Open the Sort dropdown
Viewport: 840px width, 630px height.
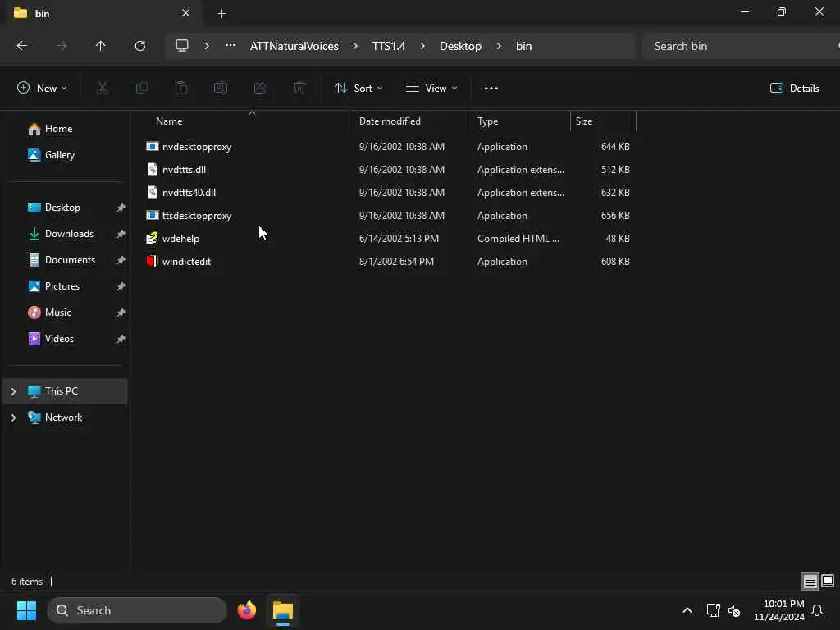[358, 88]
